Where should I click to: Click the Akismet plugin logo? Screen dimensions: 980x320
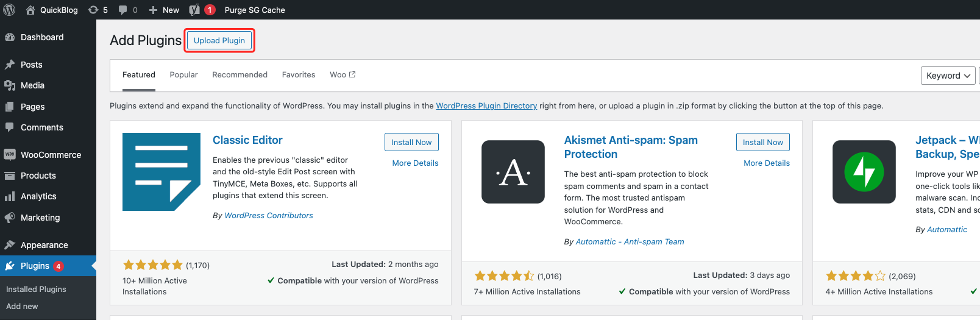[513, 172]
